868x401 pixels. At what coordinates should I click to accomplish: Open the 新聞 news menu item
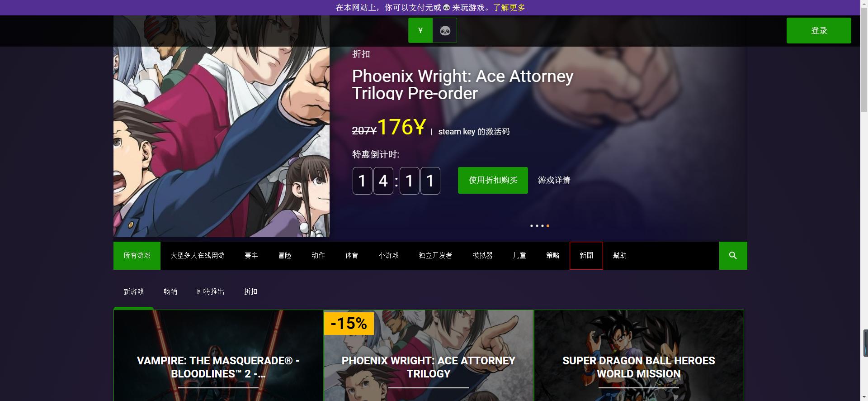(586, 256)
